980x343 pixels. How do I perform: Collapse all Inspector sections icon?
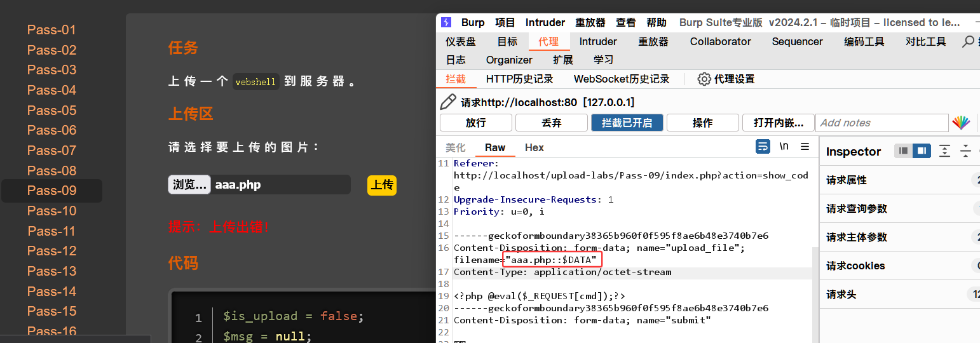(965, 151)
